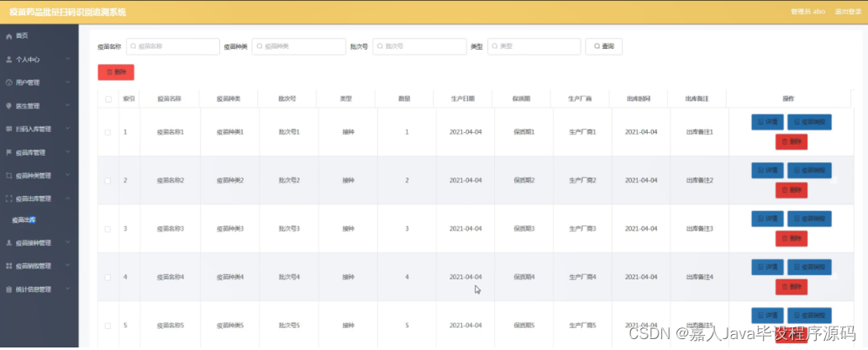Collapse the 疫苗出库管理 menu chevron

tap(67, 198)
